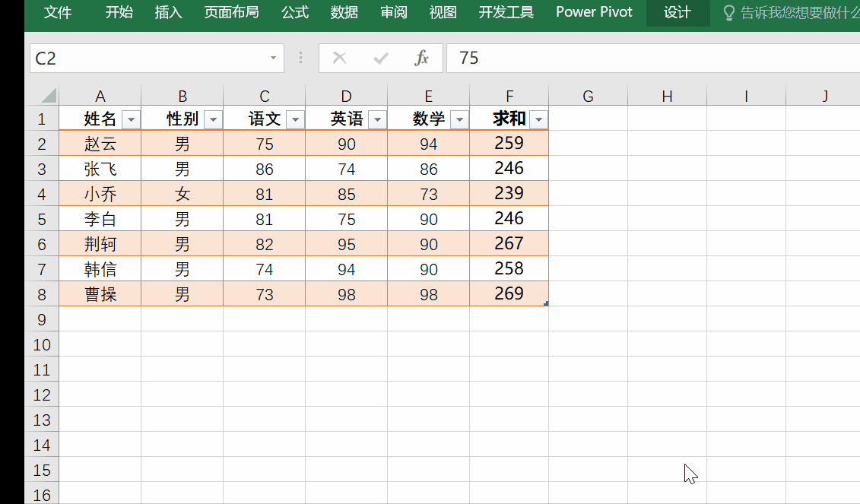Open the 开发工具 ribbon tab

506,12
